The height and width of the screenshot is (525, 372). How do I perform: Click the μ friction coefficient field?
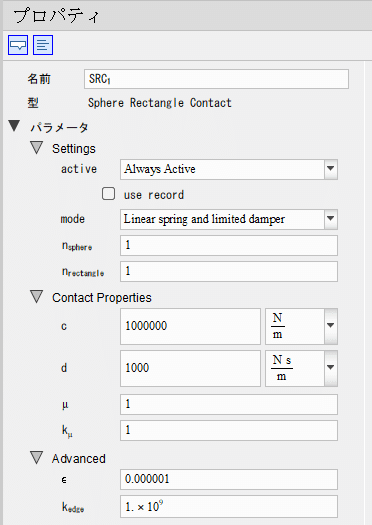(229, 404)
